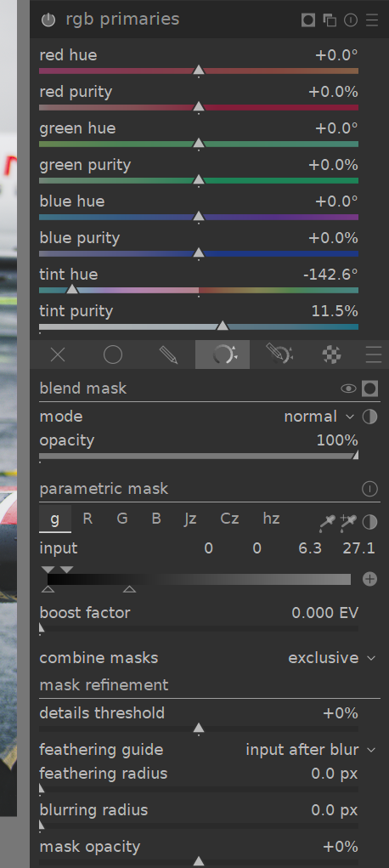This screenshot has height=868, width=389.
Task: Select drawn and parametric mask icon
Action: 279,355
